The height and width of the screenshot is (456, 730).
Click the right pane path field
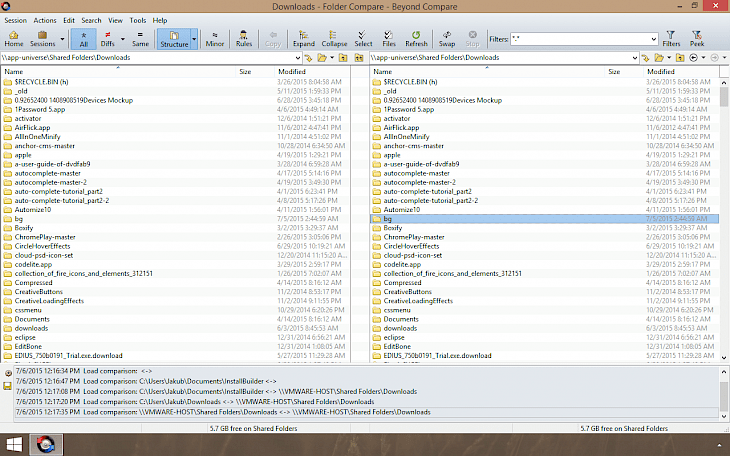500,58
